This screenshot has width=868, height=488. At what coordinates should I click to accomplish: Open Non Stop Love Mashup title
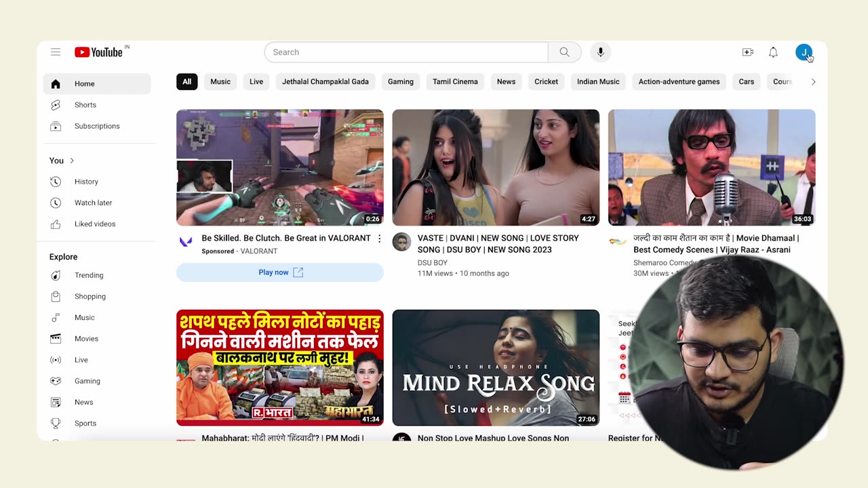(493, 438)
